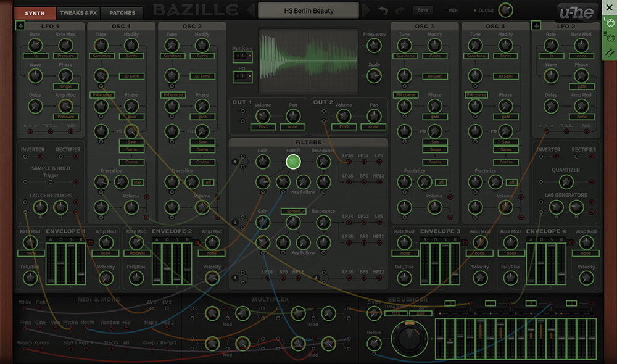This screenshot has height=364, width=617.
Task: Click the Output volume knob
Action: pyautogui.click(x=505, y=10)
